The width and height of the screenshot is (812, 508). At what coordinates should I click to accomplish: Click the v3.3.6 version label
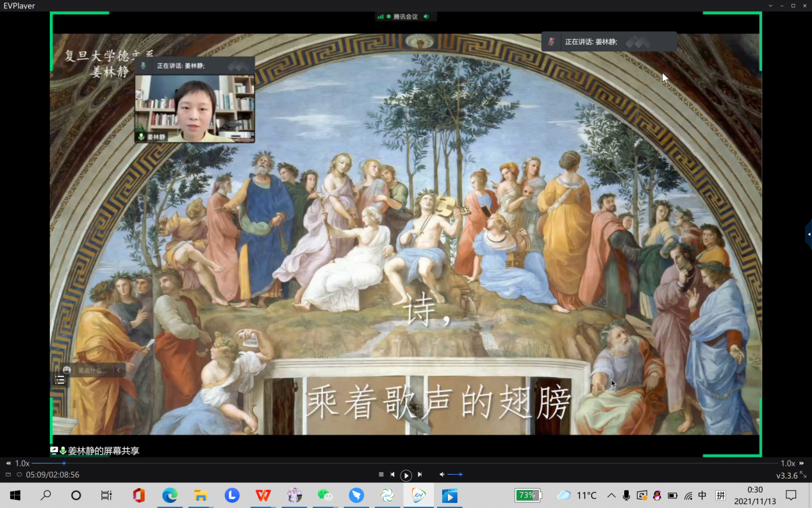click(787, 475)
